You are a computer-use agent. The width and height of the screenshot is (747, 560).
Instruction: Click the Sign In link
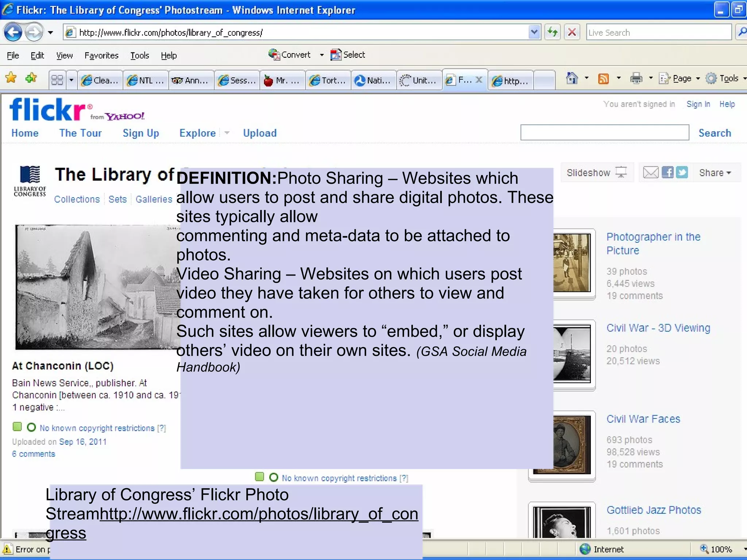698,104
